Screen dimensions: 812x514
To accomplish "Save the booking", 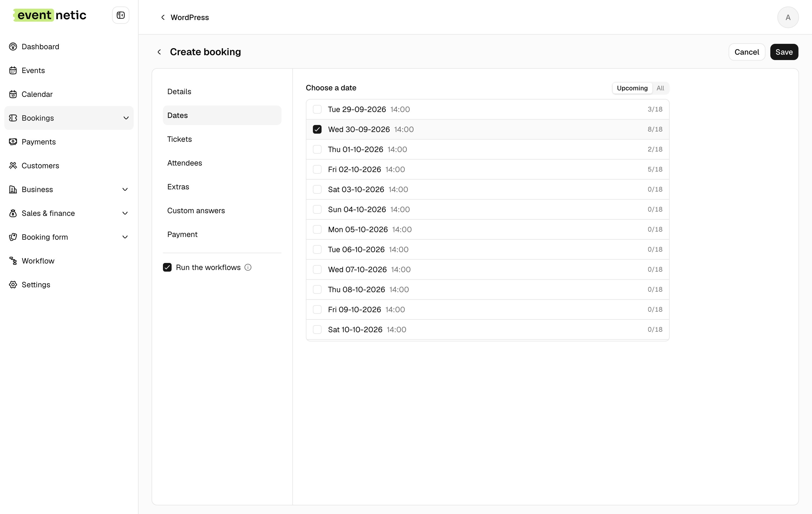I will click(x=784, y=52).
